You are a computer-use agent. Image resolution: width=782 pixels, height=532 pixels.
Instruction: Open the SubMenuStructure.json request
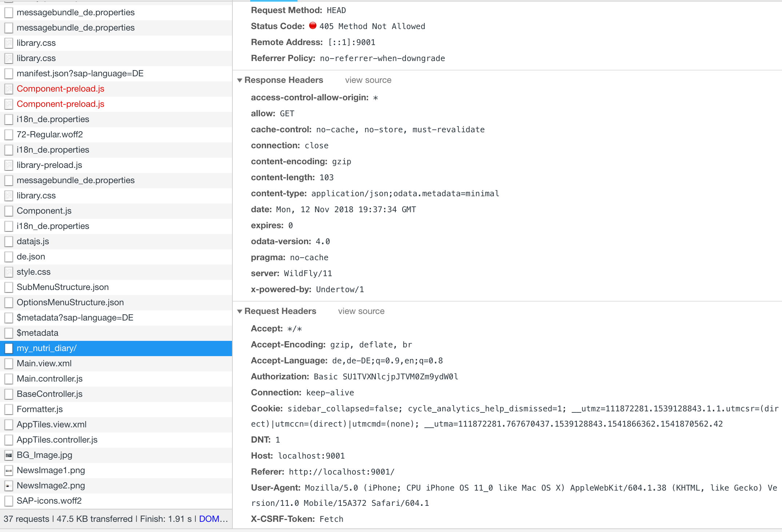click(x=116, y=287)
